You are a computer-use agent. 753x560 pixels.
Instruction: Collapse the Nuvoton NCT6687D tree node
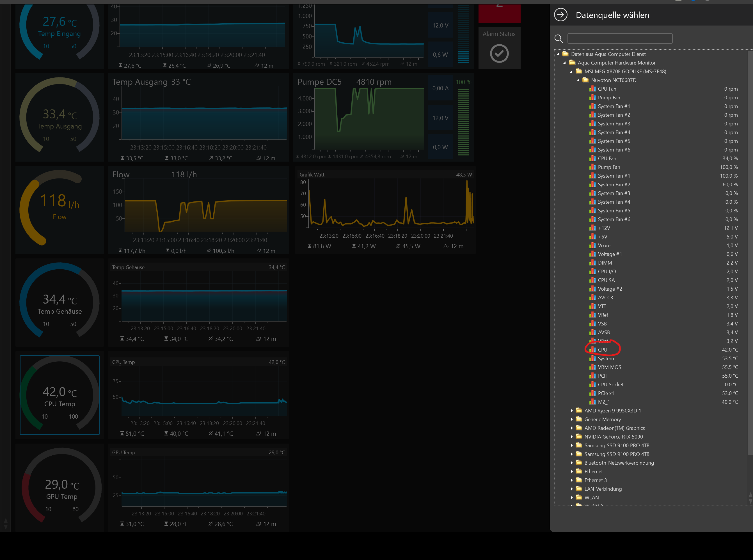pyautogui.click(x=578, y=80)
